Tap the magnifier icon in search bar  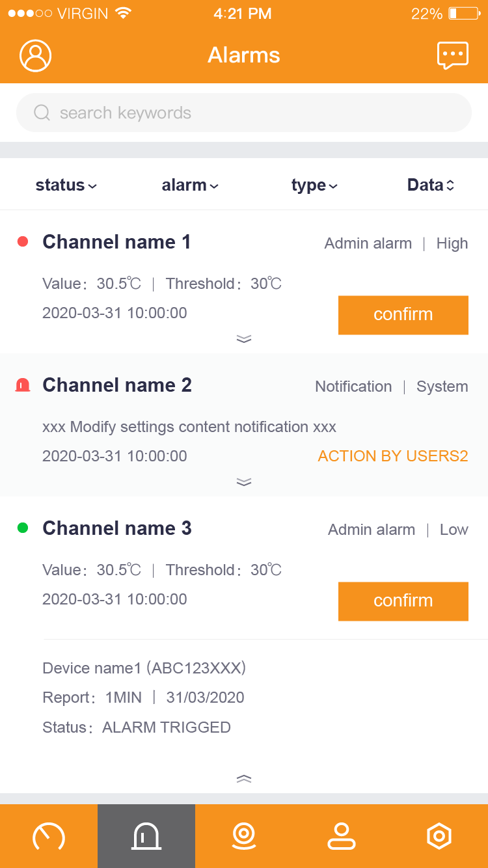42,113
